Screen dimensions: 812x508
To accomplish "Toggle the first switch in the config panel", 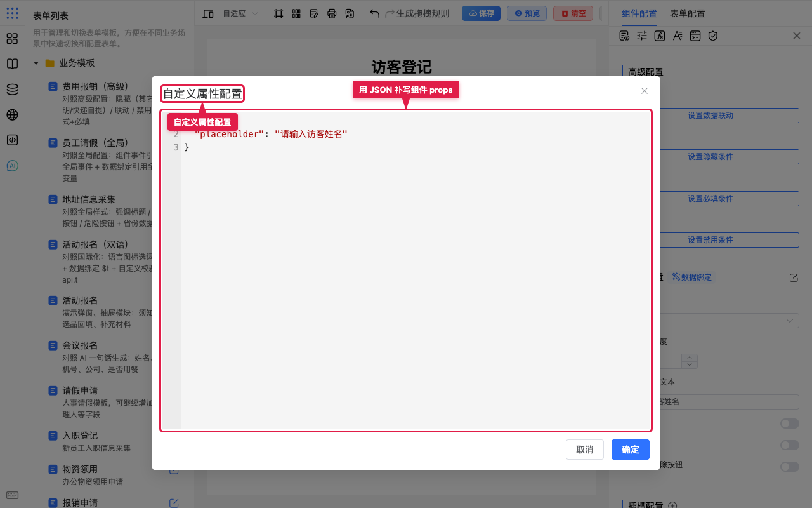I will (790, 424).
